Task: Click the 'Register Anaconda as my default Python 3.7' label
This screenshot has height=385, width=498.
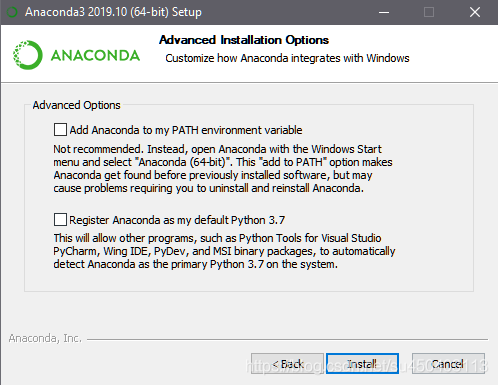Action: click(x=177, y=220)
